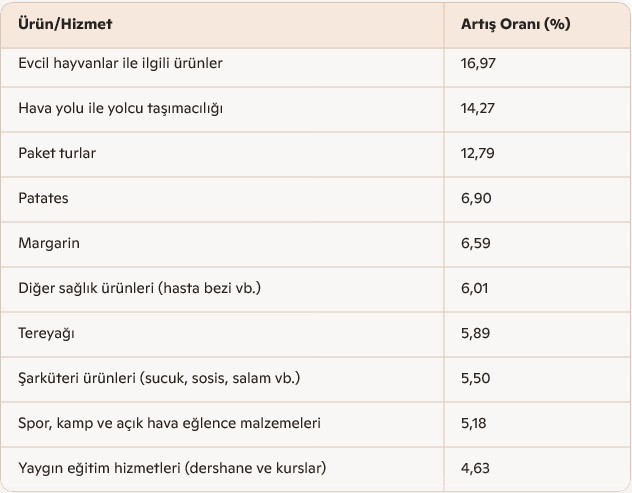Click the 14,27 rate value
Screen dimensions: 632x493
[x=478, y=108]
